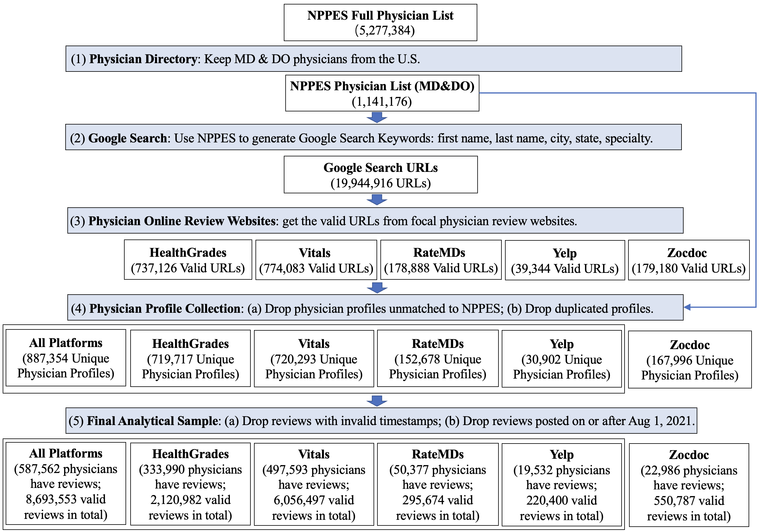Click All Platforms 587,562 physicians box
The width and height of the screenshot is (762, 532).
coord(66,483)
